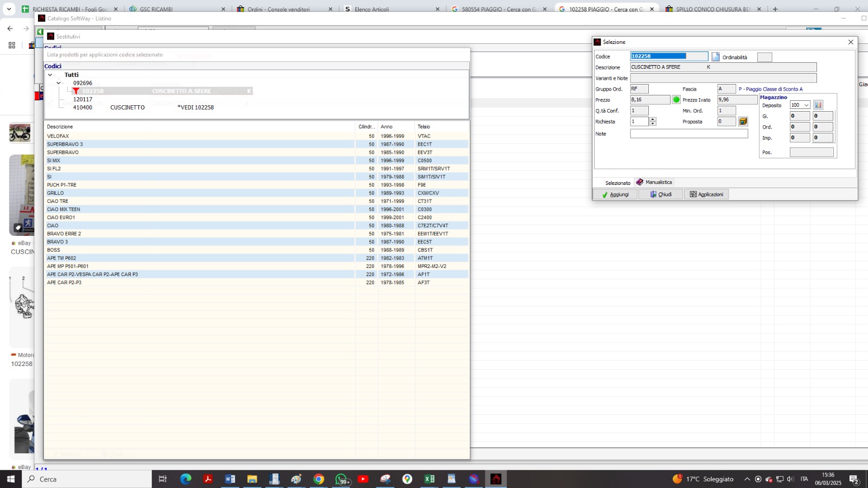The image size is (868, 488).
Task: Launch Adobe Acrobat from the taskbar
Action: coord(208,479)
